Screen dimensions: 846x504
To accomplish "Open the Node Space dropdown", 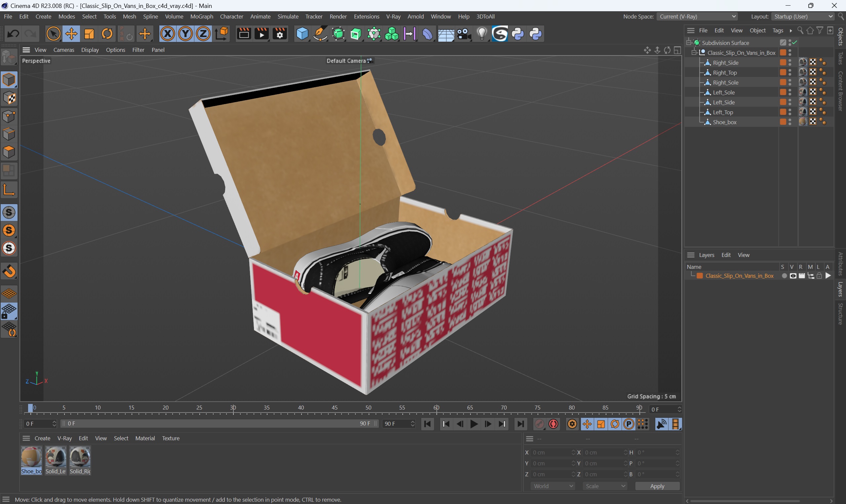I will (x=698, y=16).
